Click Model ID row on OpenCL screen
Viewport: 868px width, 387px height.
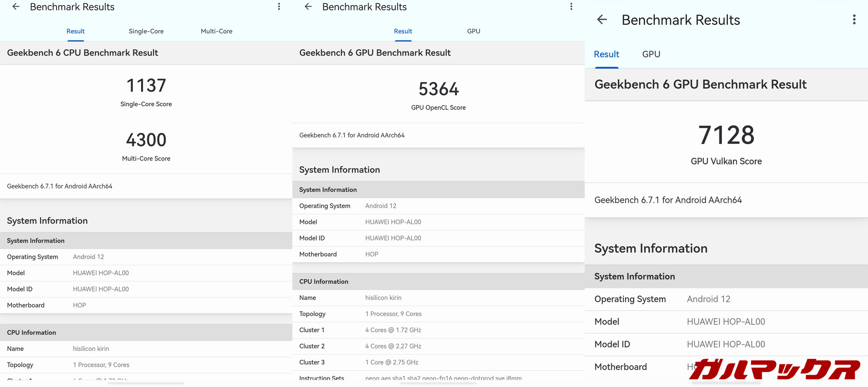pos(439,238)
